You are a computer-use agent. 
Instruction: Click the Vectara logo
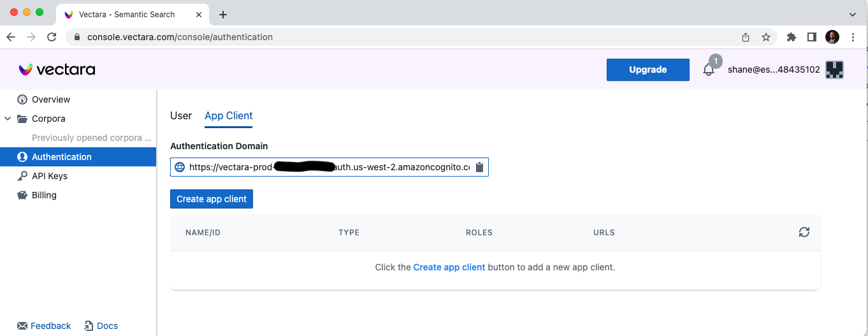pyautogui.click(x=57, y=69)
